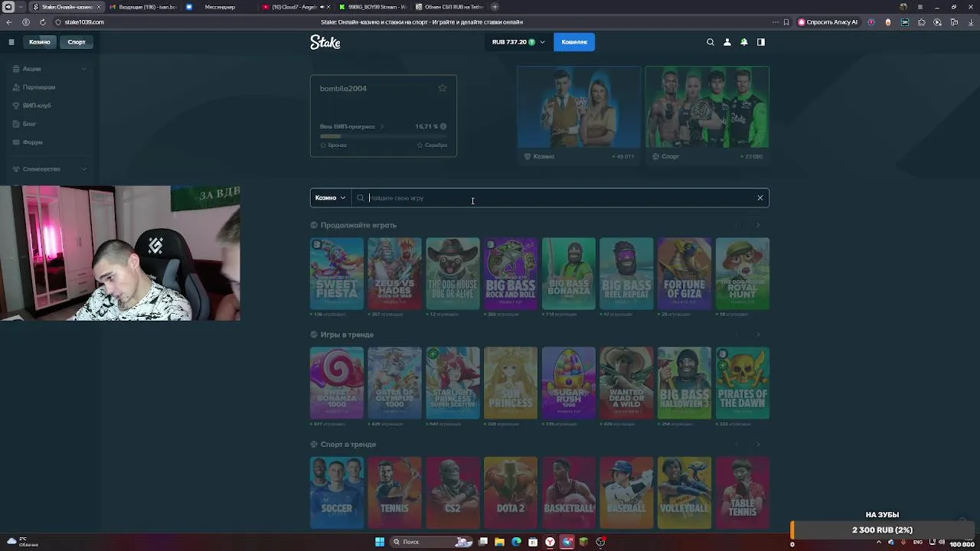
Task: Launch Big Bass Rock and Roll
Action: tap(511, 274)
